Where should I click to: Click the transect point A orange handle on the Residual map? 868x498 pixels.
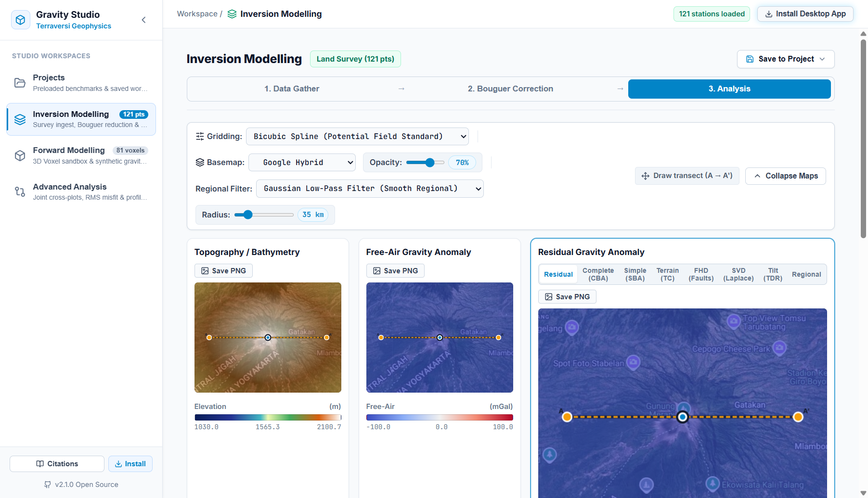567,417
